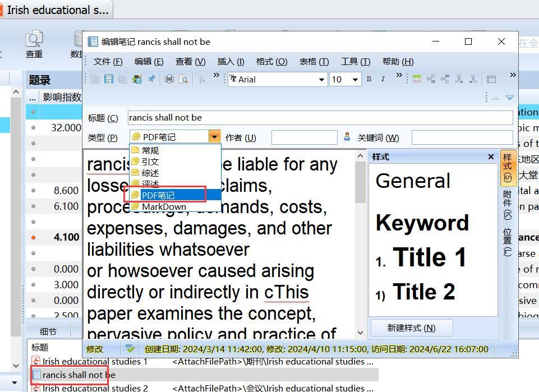Print the note with the printer icon

(x=169, y=80)
